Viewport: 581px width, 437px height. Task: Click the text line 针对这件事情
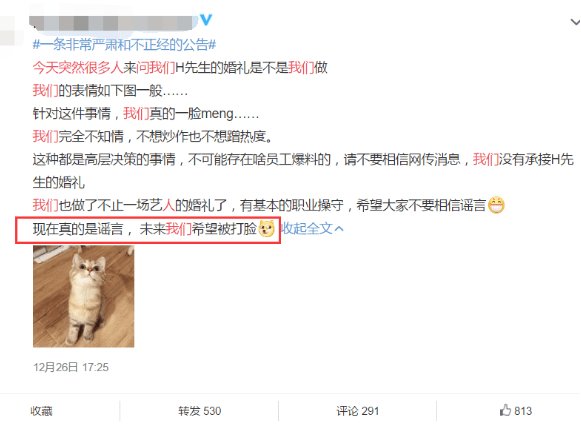tap(146, 114)
